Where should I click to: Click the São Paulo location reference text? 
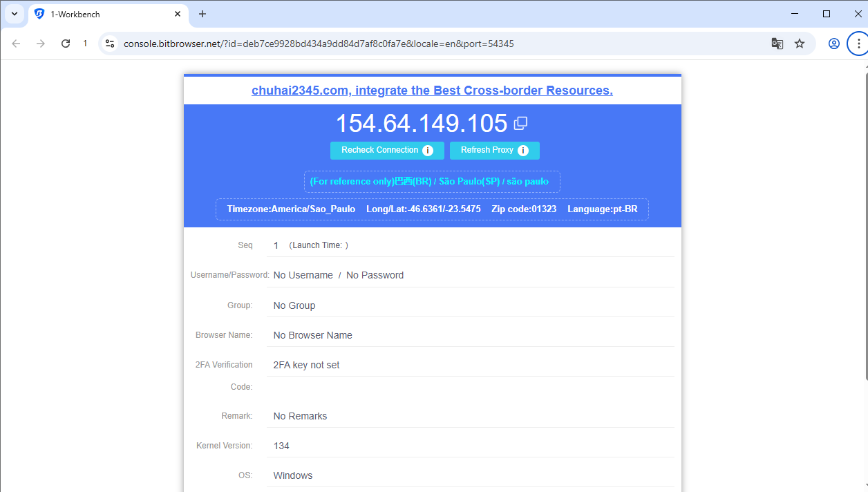pyautogui.click(x=429, y=182)
